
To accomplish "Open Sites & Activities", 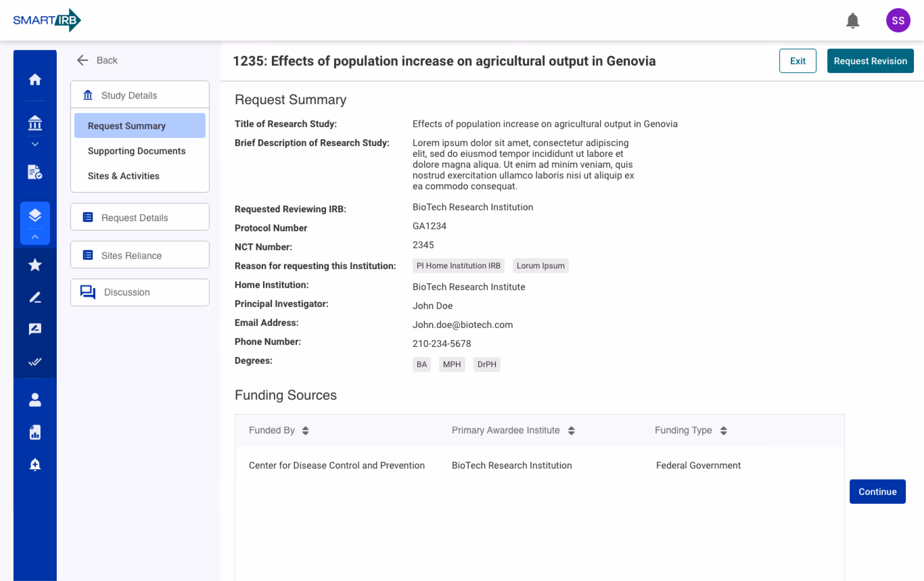I will click(x=123, y=176).
